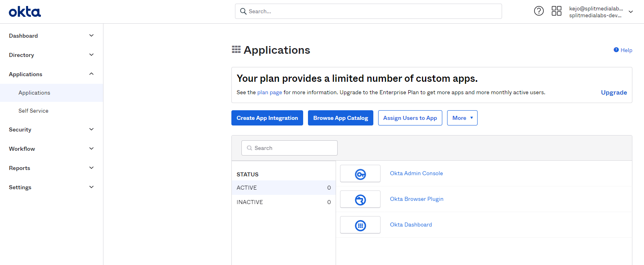644x265 pixels.
Task: Click the Directory menu label
Action: click(x=21, y=55)
